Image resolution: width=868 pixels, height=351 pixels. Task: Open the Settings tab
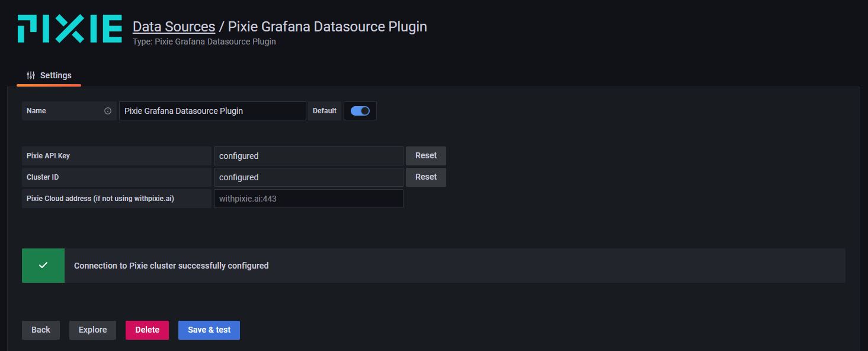[x=49, y=75]
